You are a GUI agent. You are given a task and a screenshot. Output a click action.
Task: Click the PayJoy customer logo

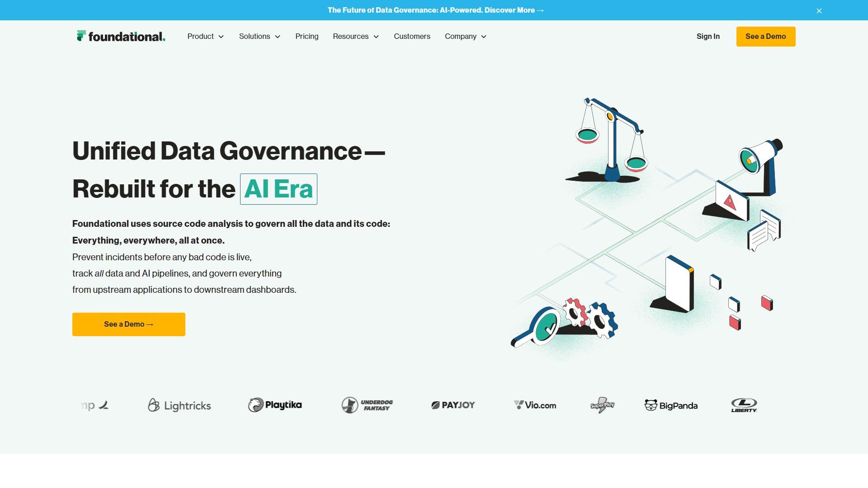pyautogui.click(x=453, y=405)
